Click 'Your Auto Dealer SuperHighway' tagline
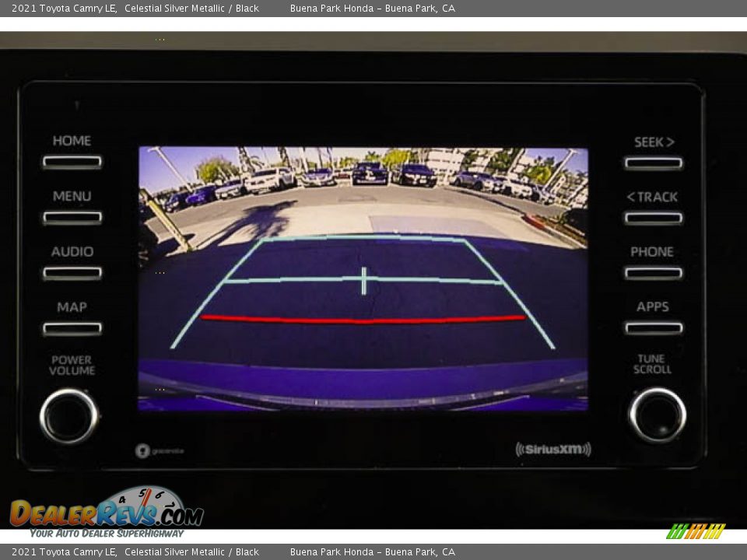 tap(107, 534)
